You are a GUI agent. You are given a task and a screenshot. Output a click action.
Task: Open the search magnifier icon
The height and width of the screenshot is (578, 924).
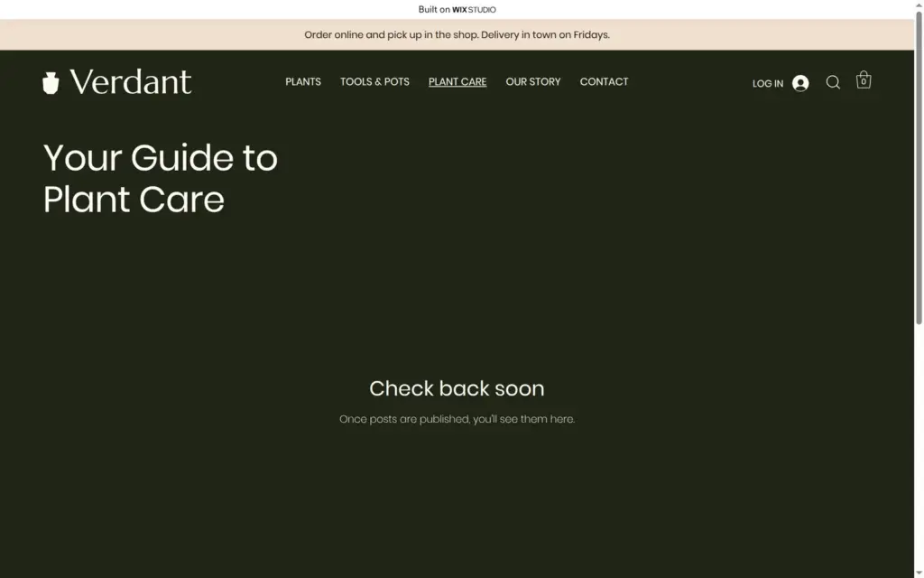click(833, 82)
